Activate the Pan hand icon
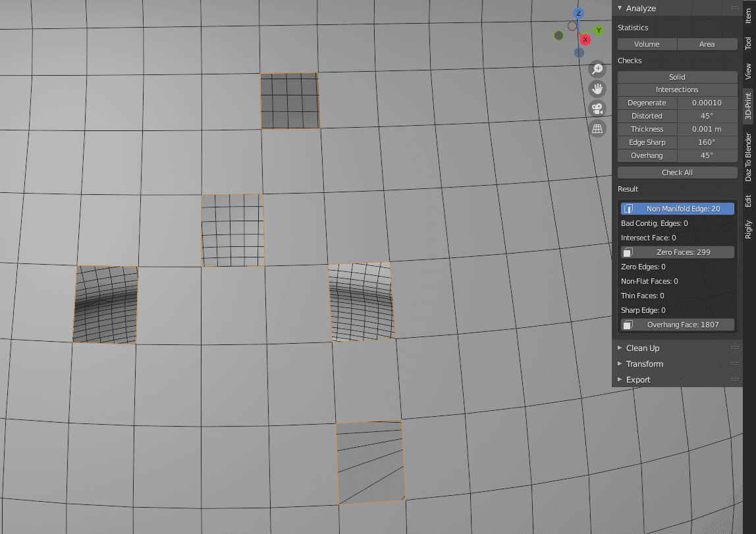The width and height of the screenshot is (756, 534). pyautogui.click(x=597, y=88)
